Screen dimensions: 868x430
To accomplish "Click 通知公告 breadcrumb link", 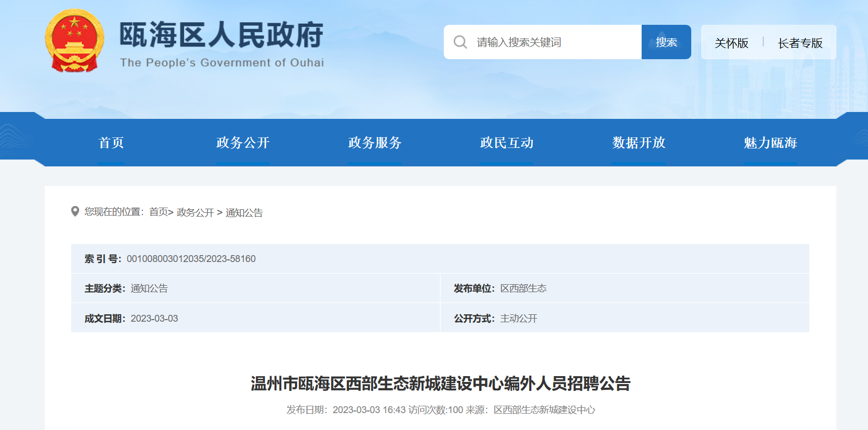I will coord(244,212).
